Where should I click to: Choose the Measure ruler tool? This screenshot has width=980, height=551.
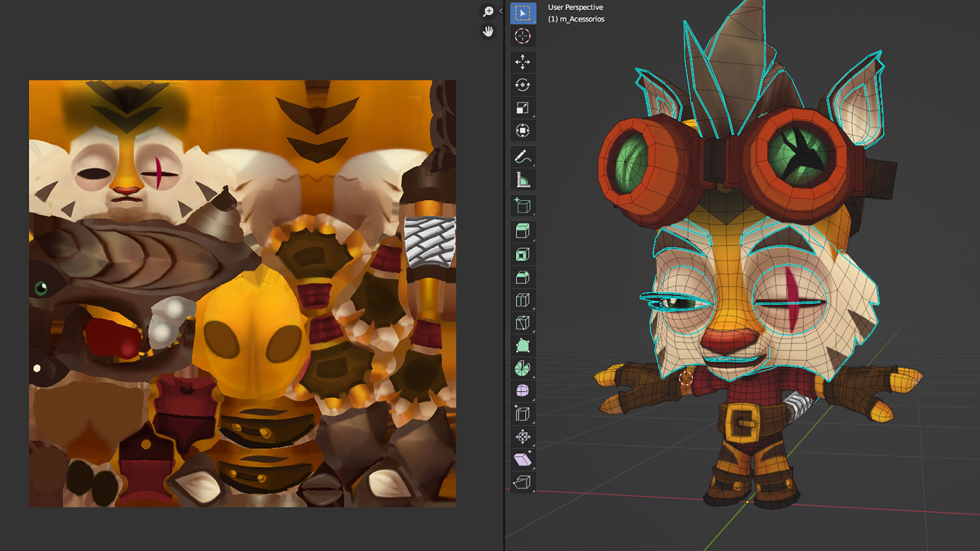522,180
